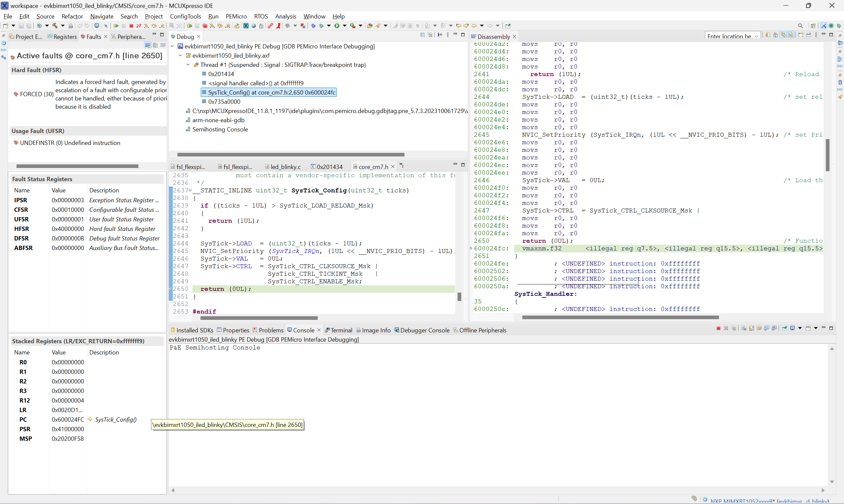Remove all terminated launches in Console toolbar
844x504 pixels.
click(x=734, y=328)
